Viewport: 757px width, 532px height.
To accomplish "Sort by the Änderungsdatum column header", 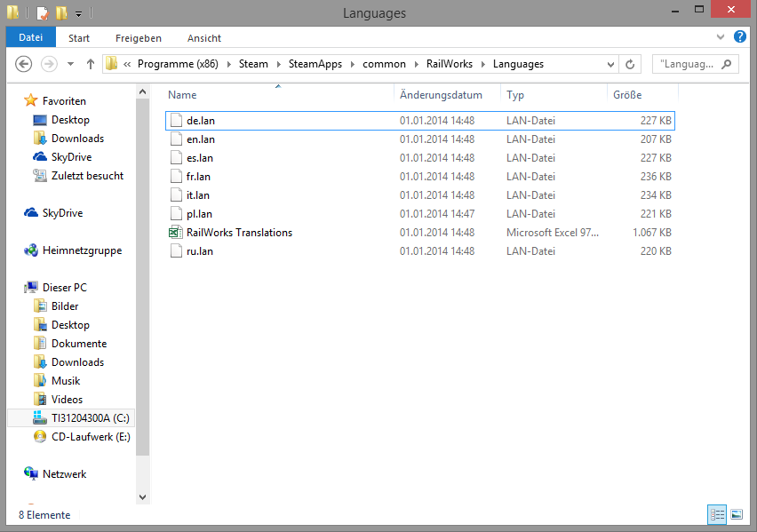I will click(441, 95).
